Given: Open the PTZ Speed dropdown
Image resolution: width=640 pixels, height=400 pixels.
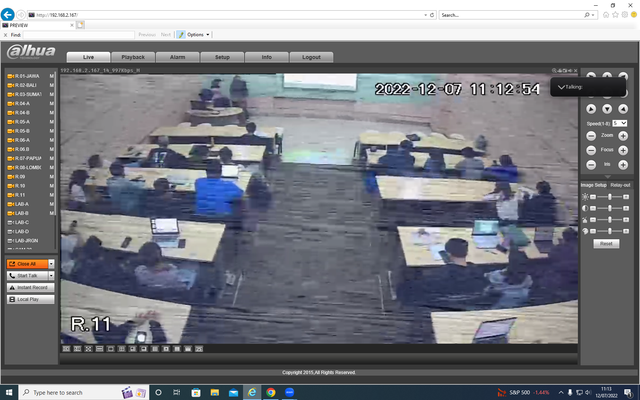Looking at the screenshot, I should tap(619, 123).
